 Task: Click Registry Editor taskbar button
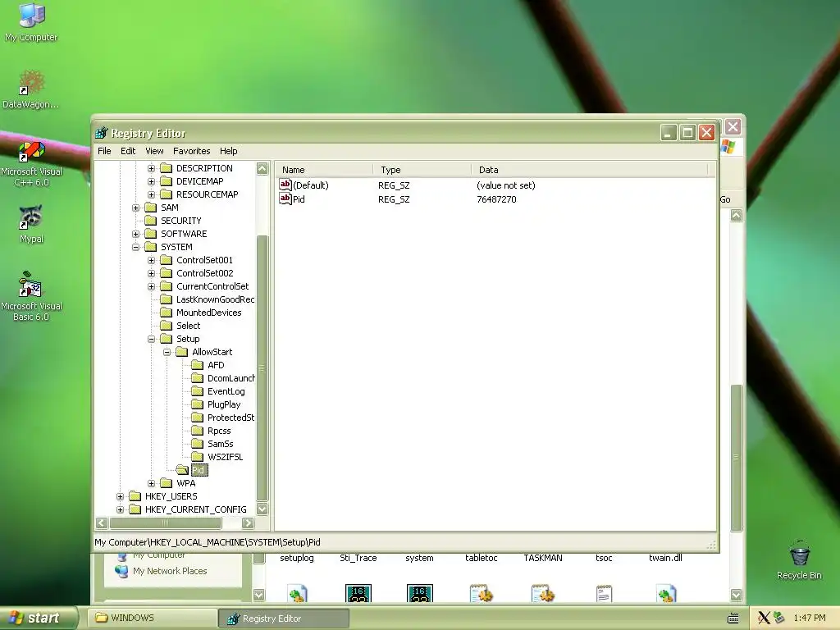284,619
